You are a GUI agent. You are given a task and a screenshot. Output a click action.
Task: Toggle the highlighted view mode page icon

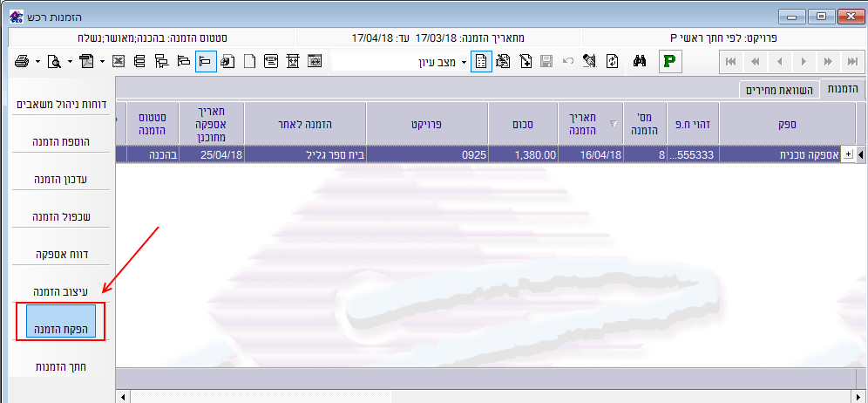pyautogui.click(x=481, y=61)
